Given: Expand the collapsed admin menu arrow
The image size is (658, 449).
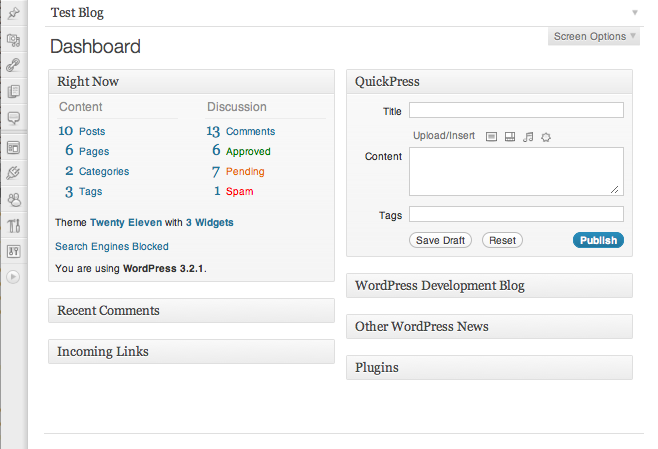Looking at the screenshot, I should [x=13, y=277].
